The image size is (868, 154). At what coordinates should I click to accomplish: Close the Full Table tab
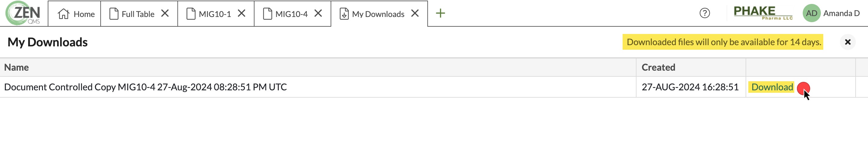(165, 13)
